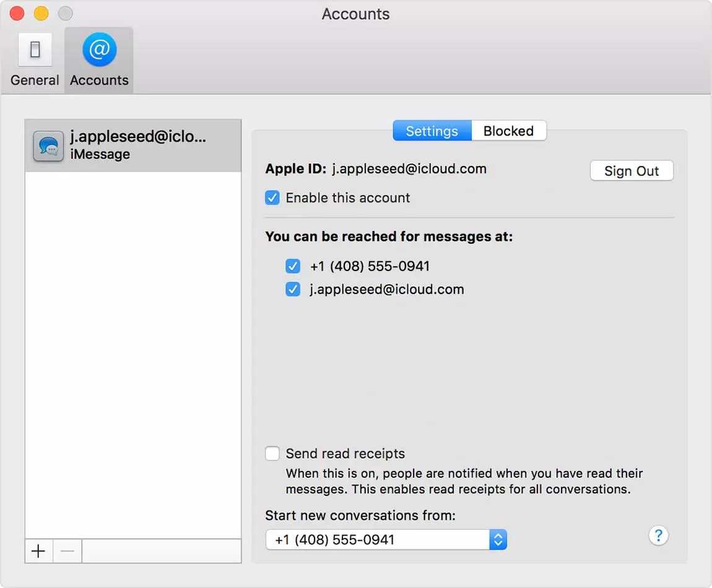Switch to the Blocked tab
The height and width of the screenshot is (588, 712).
508,131
